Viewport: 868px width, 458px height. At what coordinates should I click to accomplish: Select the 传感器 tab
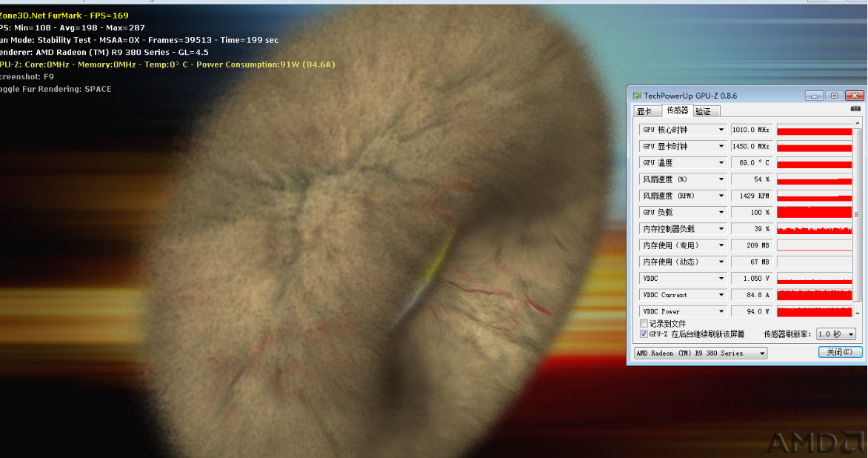point(677,110)
